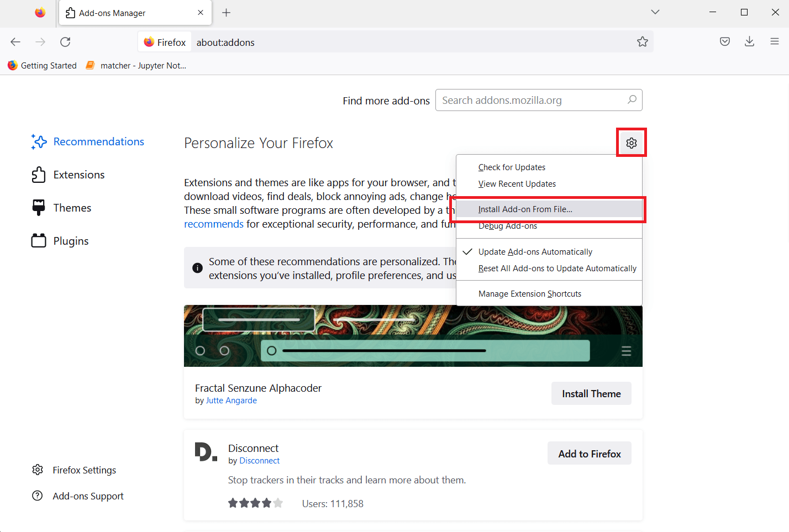Click the Disconnect extension logo

point(206,451)
